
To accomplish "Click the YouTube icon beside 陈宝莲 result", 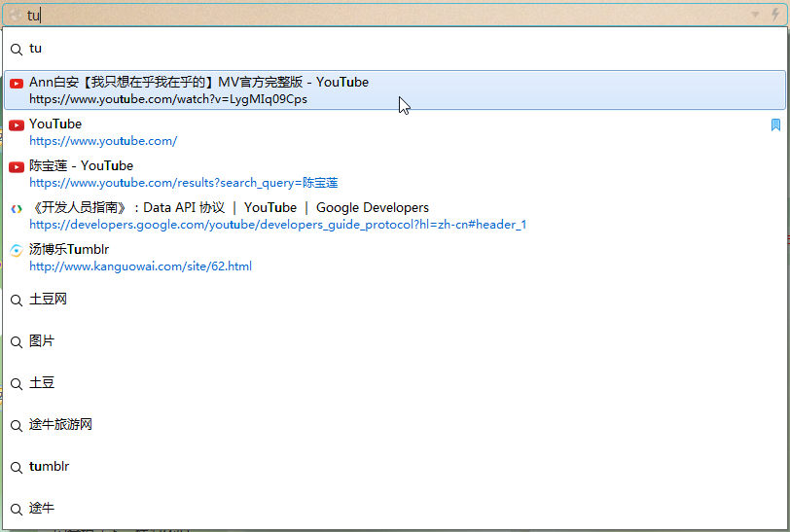I will (x=17, y=166).
